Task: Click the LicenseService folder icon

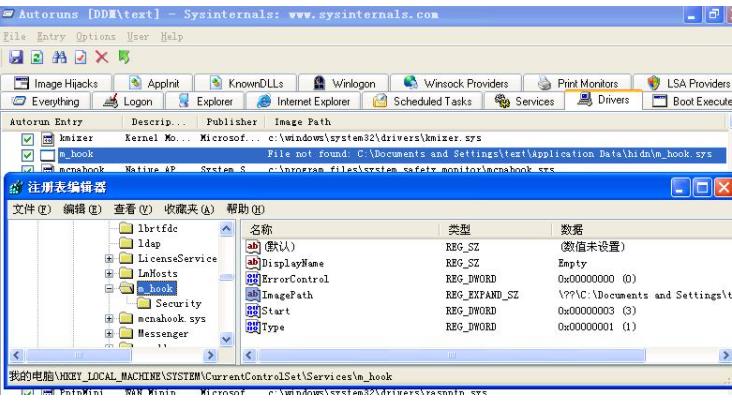Action: (126, 258)
